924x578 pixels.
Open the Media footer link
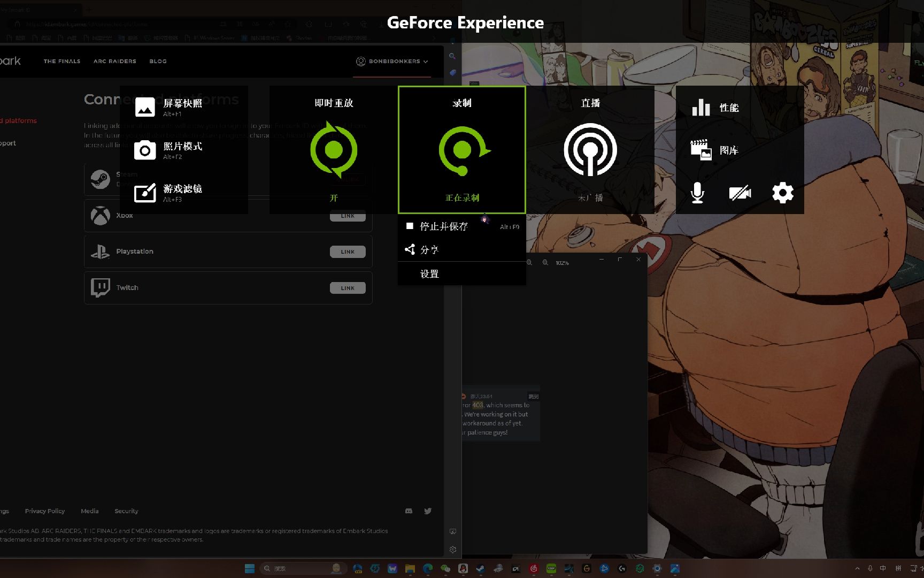coord(90,511)
